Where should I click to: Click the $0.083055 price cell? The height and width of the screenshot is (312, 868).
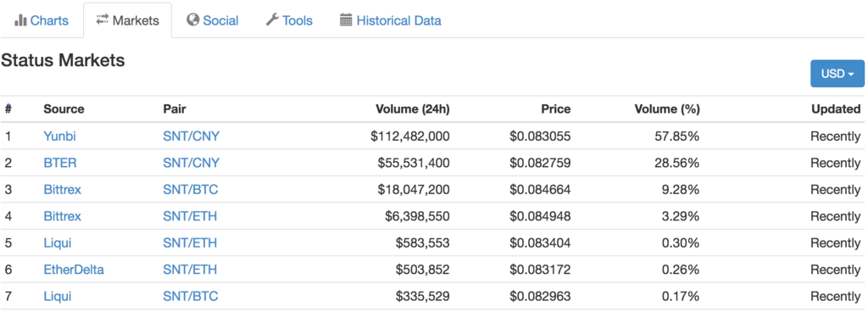point(540,136)
